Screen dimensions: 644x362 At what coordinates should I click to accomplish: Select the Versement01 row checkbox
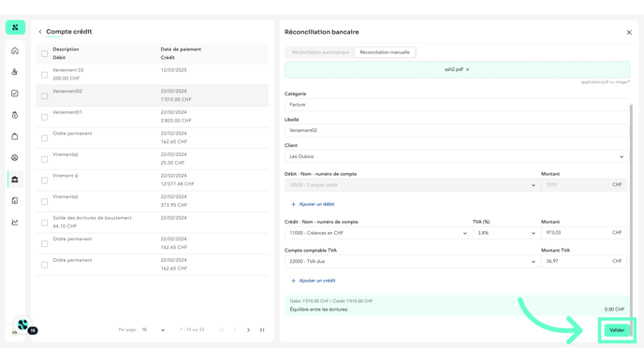[44, 117]
